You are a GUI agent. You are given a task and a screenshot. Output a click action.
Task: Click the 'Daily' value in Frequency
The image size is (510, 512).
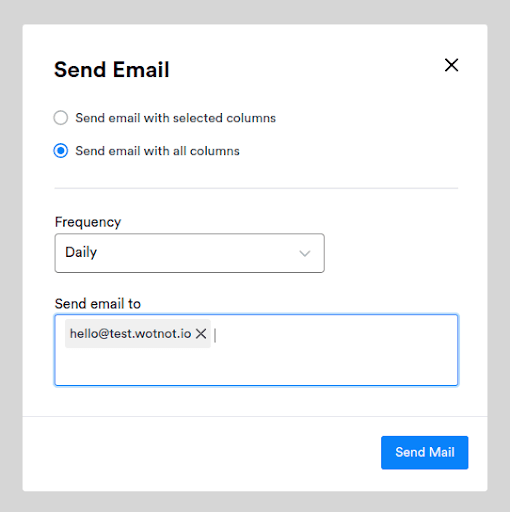[81, 252]
